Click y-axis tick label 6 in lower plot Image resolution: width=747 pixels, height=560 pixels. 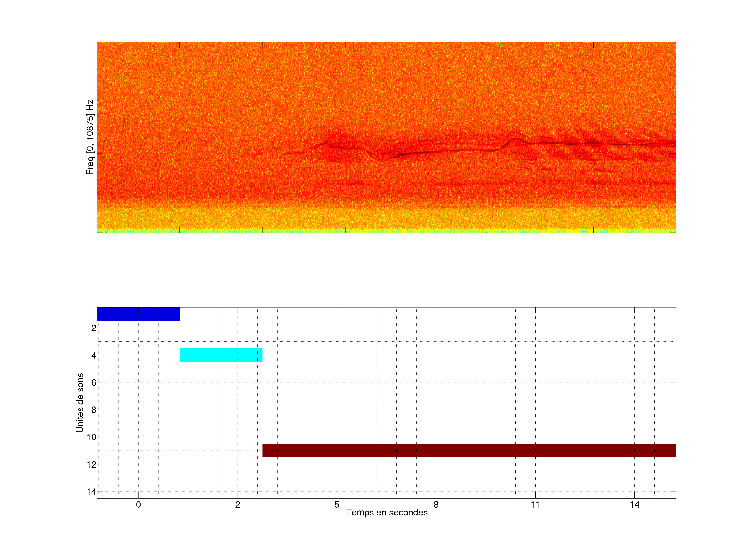[94, 382]
